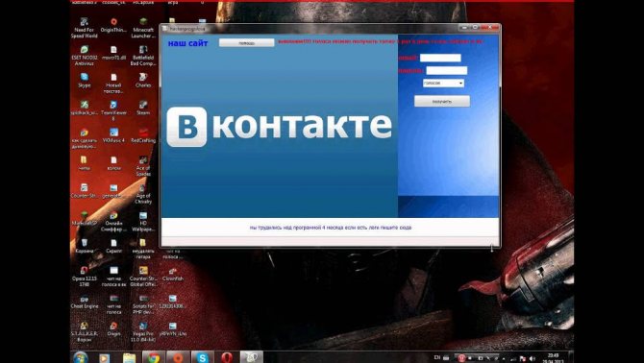Open Ace of Spades desktop shortcut
The image size is (644, 363).
click(x=143, y=166)
